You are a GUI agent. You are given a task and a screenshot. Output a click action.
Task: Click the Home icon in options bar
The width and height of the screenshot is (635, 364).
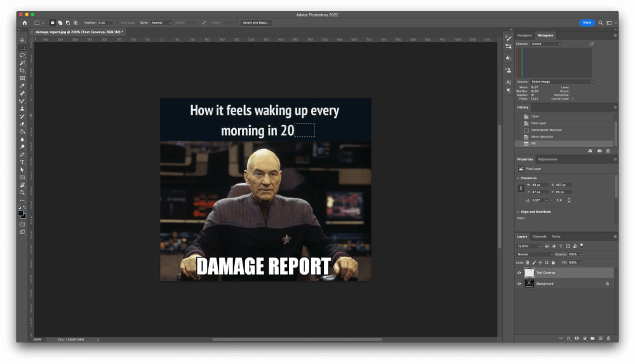(x=25, y=23)
